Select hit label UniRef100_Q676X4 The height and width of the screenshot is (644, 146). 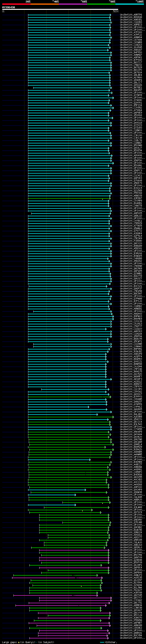point(131,72)
